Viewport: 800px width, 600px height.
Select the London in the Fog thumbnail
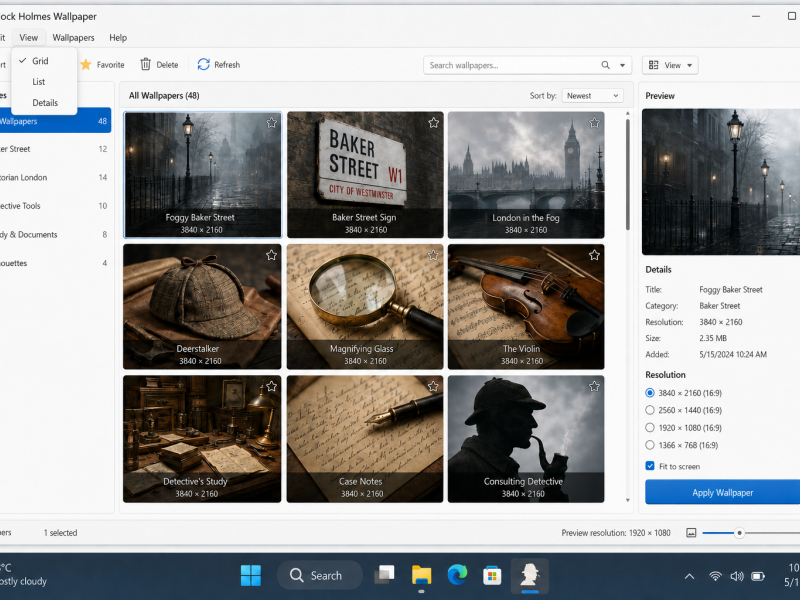(526, 174)
